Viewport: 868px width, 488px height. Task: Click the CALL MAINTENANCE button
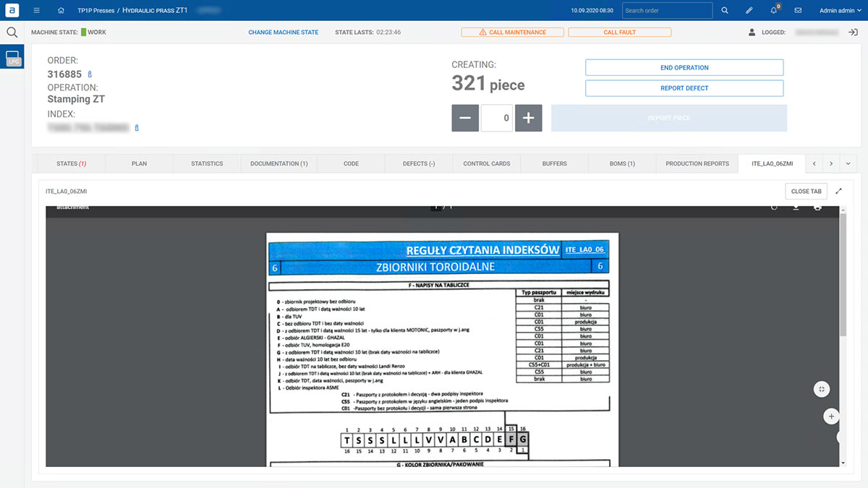click(513, 33)
